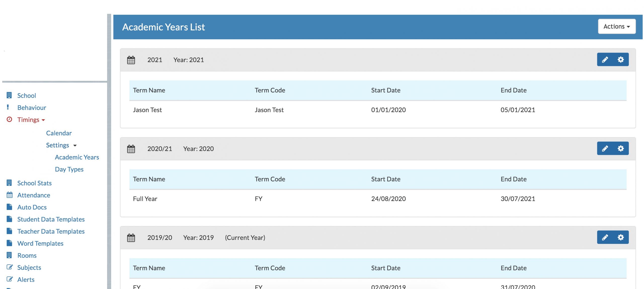
Task: Click Term Name header in 2021 table
Action: [x=149, y=90]
